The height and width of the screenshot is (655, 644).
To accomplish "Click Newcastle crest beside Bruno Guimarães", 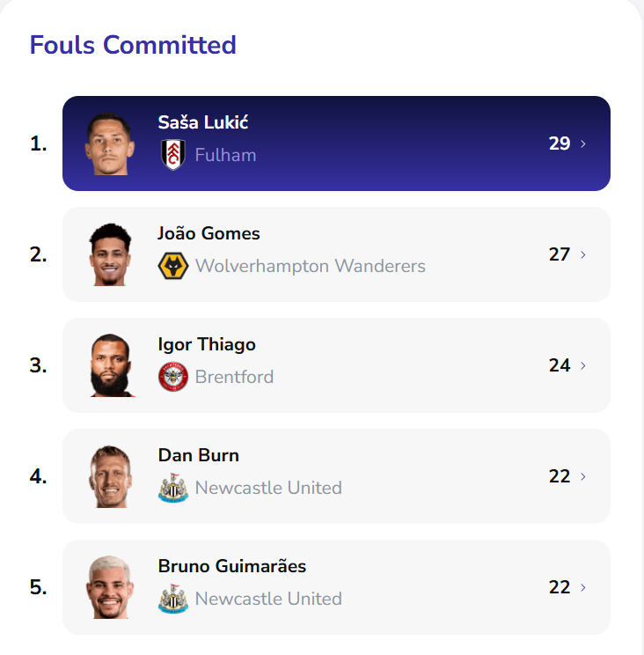I will (x=173, y=599).
